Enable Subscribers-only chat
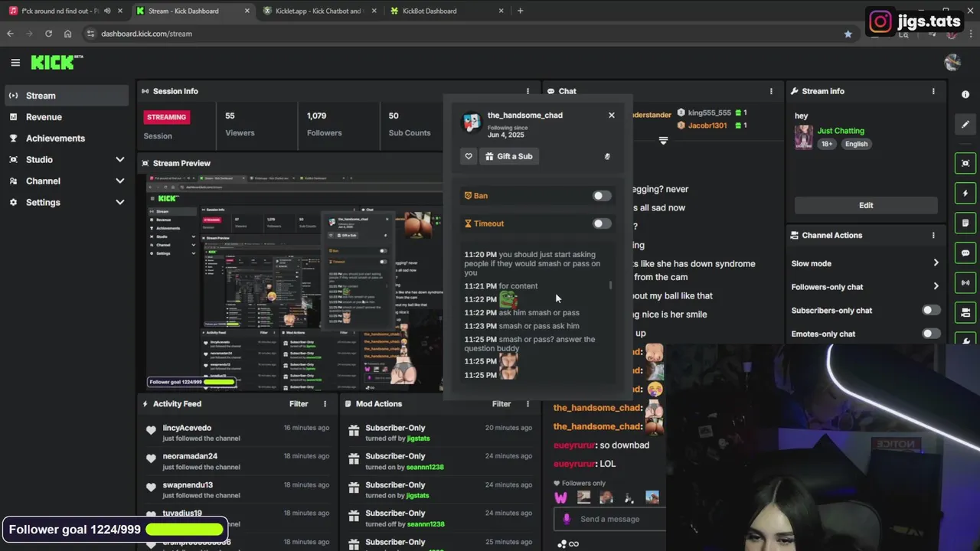Viewport: 980px width, 551px height. (x=931, y=310)
